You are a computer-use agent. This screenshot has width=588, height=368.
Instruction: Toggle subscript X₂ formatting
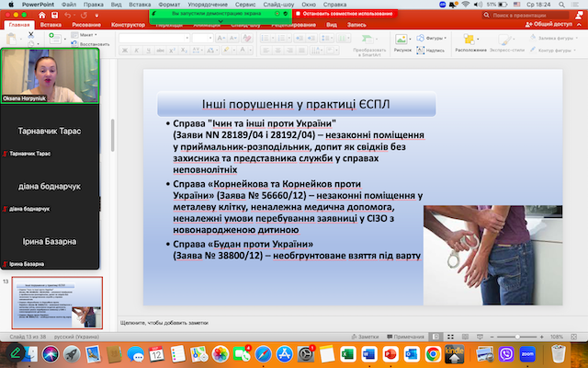click(184, 51)
